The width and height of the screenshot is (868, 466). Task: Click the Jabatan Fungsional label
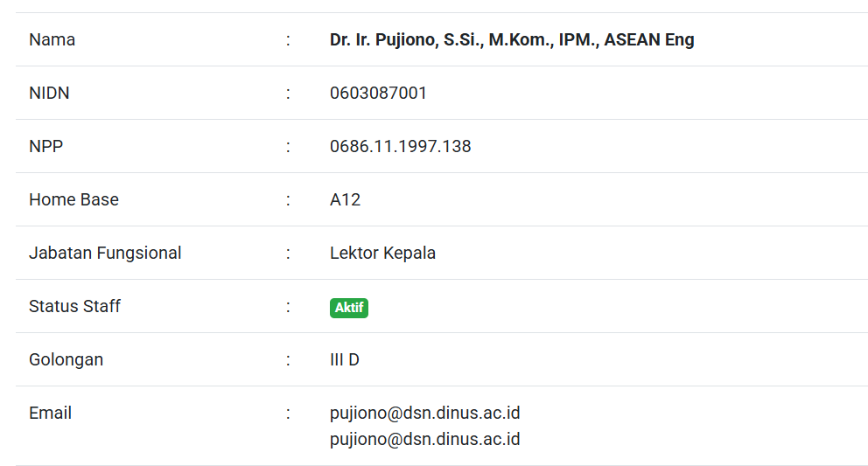click(105, 253)
